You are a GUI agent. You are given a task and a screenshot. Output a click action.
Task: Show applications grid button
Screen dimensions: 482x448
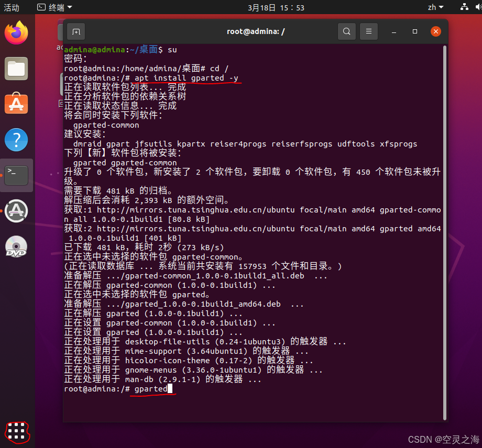16,431
